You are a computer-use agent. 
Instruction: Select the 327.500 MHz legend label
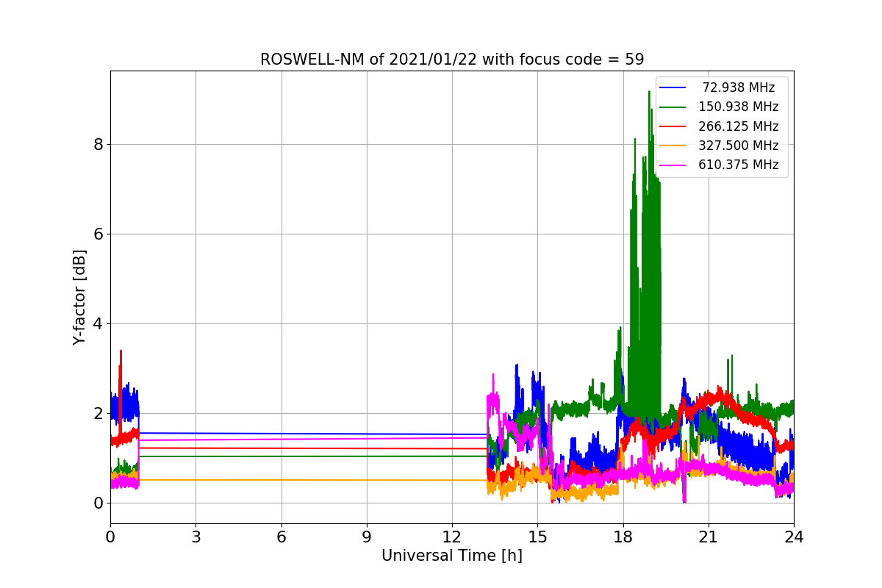pos(739,146)
